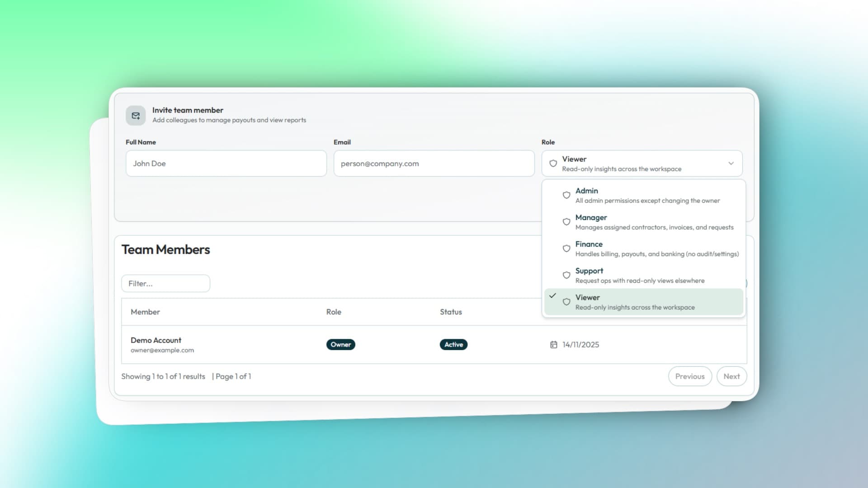This screenshot has width=868, height=488.
Task: Click the invite envelope icon
Action: (136, 116)
